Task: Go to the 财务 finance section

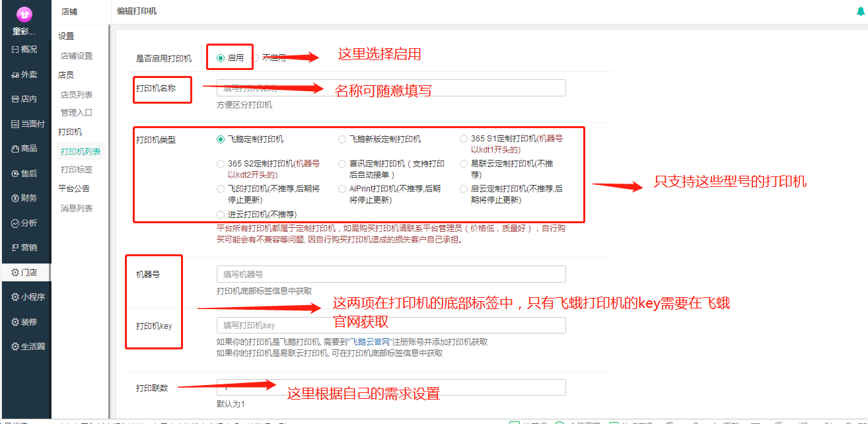Action: tap(24, 198)
